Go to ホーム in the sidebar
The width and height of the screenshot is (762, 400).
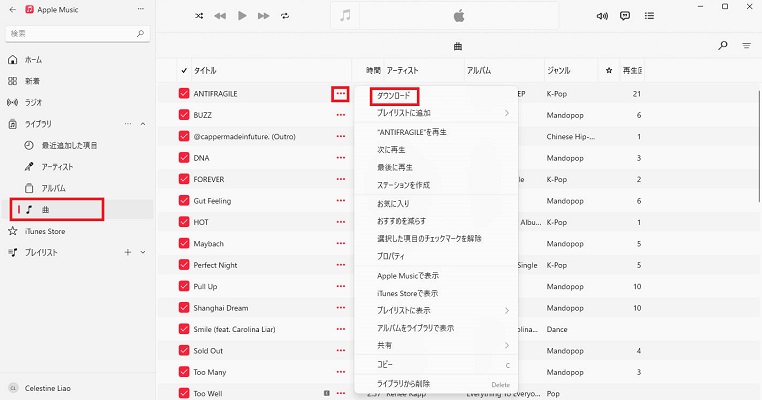[78, 60]
